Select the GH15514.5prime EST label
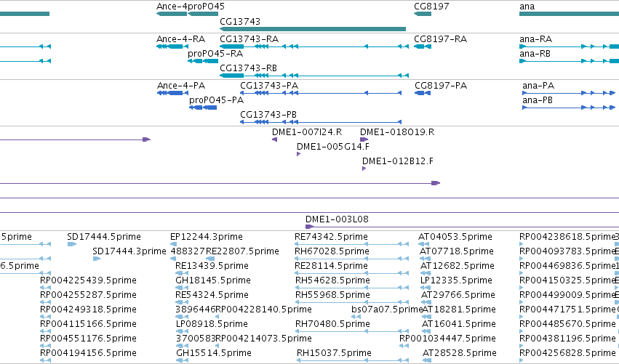 tap(214, 353)
